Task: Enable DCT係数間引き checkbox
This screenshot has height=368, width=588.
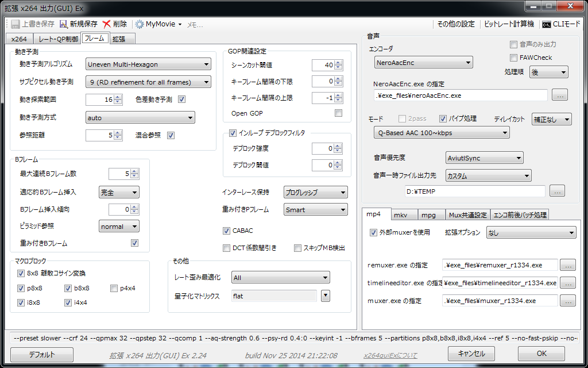Action: [226, 248]
